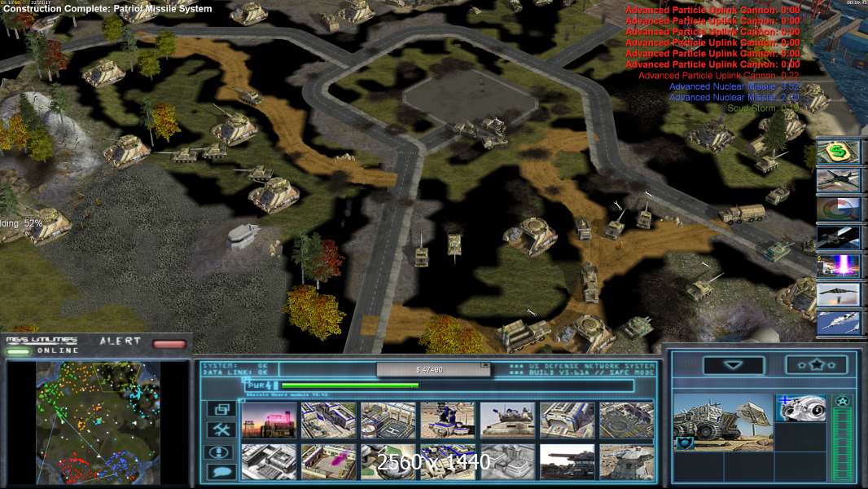This screenshot has height=489, width=868.
Task: Collapse the panel with the down-arrow button
Action: point(734,365)
